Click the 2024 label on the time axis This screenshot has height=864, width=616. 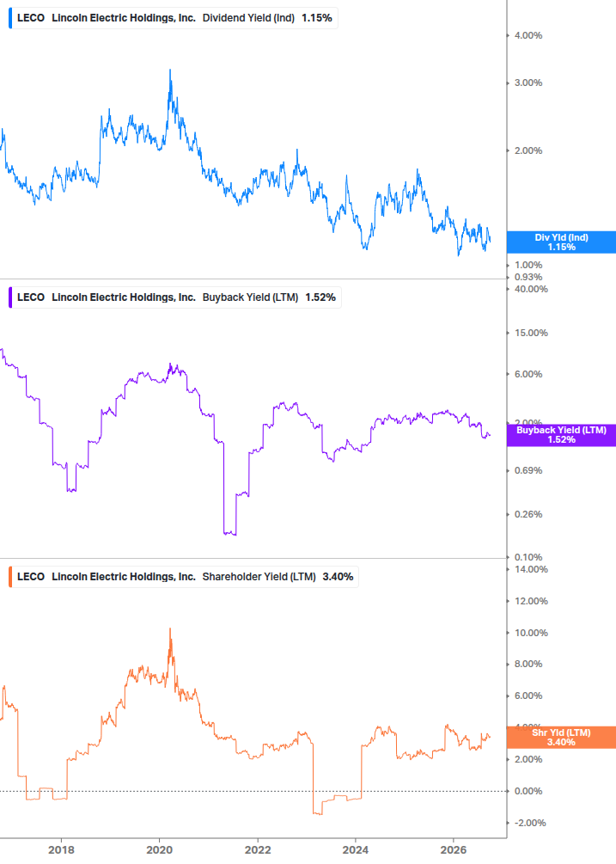pyautogui.click(x=356, y=850)
